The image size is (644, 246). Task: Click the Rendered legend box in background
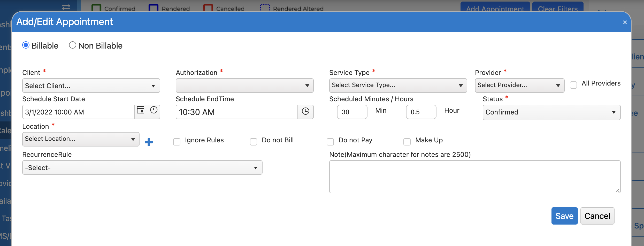(x=154, y=8)
